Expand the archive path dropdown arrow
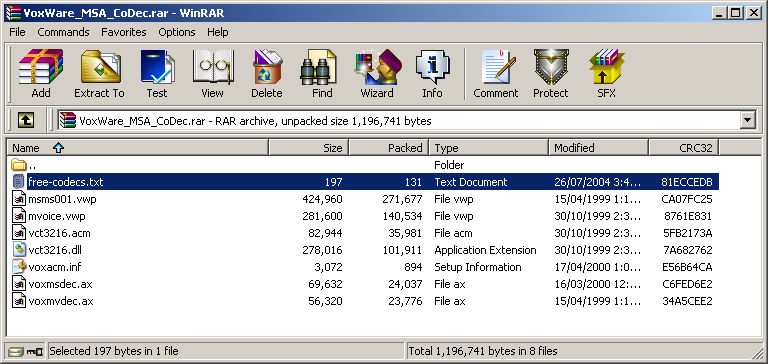The height and width of the screenshot is (364, 768). [x=747, y=120]
